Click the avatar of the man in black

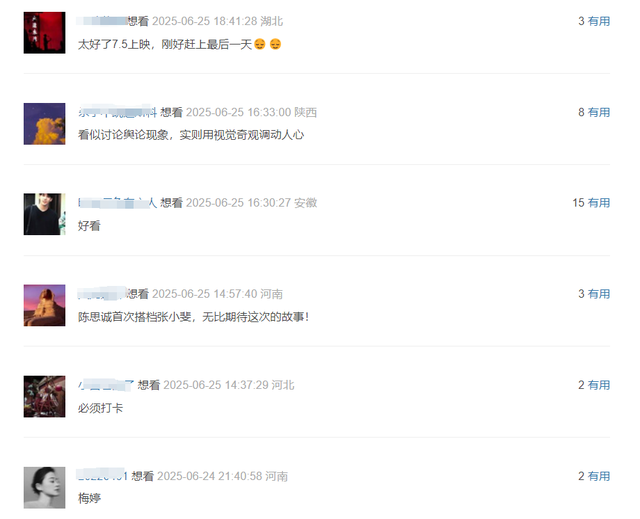[44, 214]
